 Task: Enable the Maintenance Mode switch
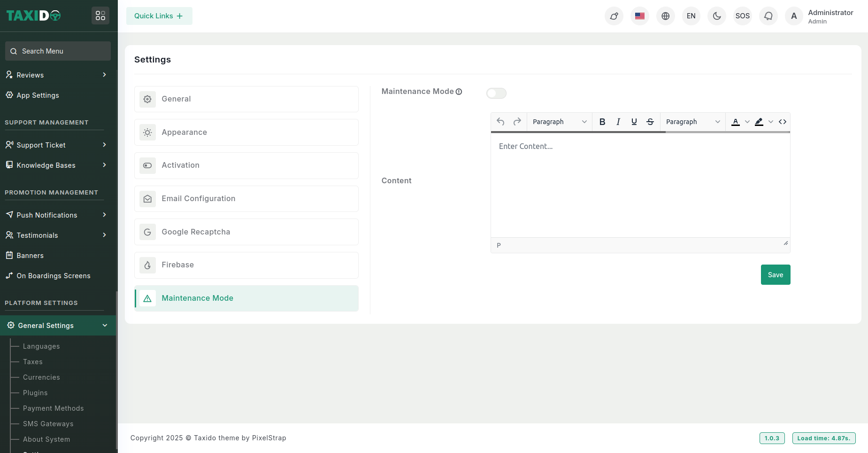pyautogui.click(x=496, y=93)
